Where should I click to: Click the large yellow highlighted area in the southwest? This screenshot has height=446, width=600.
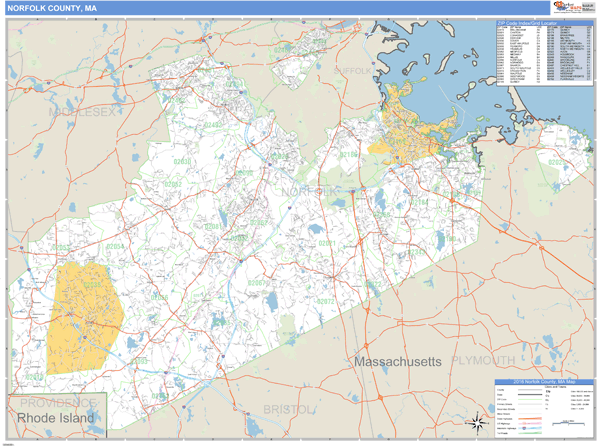[85, 312]
